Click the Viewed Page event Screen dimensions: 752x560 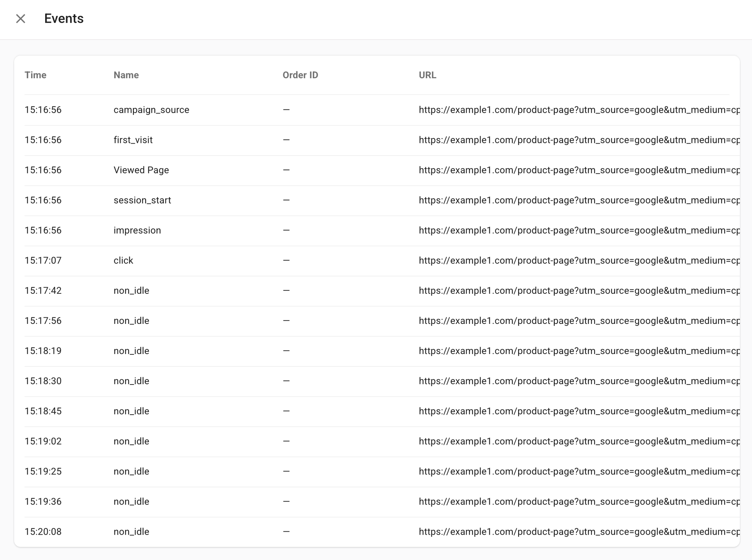[x=141, y=170]
